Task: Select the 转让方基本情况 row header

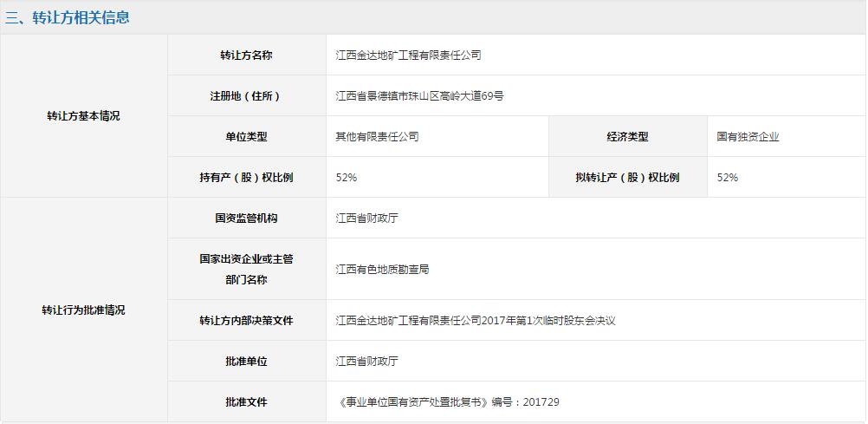Action: [83, 116]
